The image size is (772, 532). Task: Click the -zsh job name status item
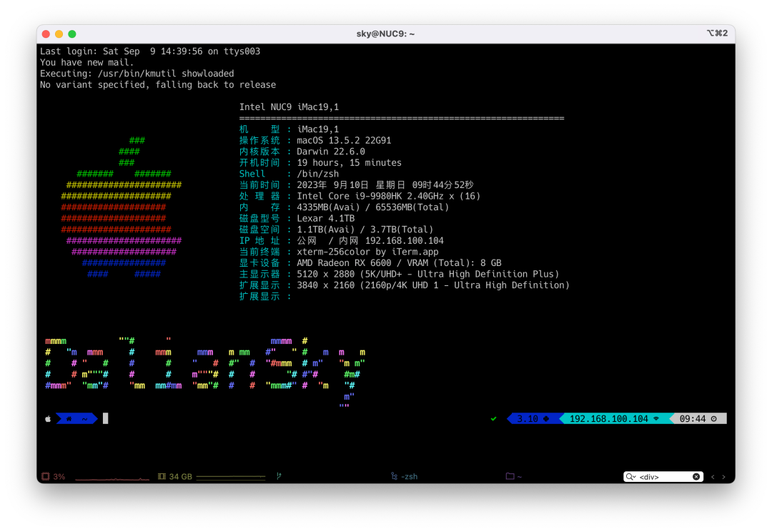(x=405, y=476)
